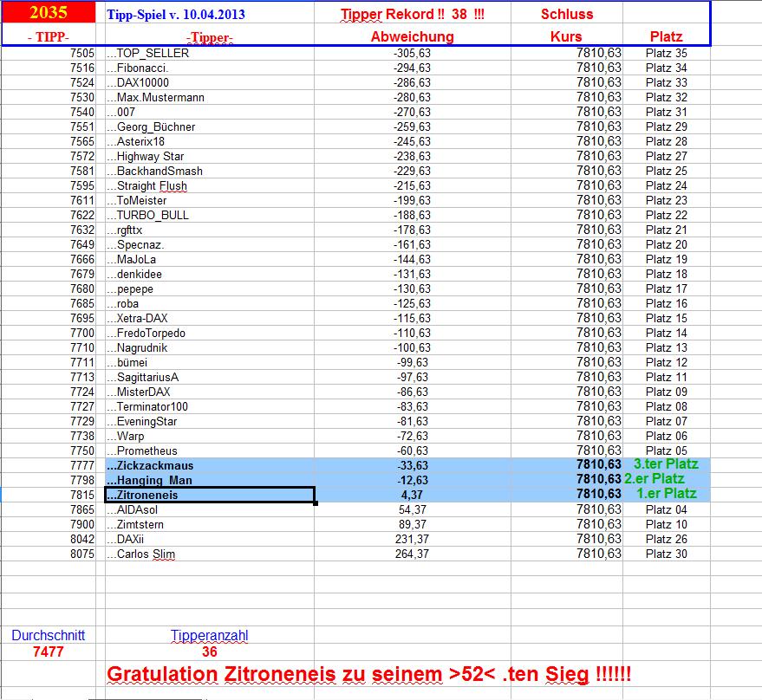Select the Kurs column header
Screen dimensions: 762x700
coord(566,36)
